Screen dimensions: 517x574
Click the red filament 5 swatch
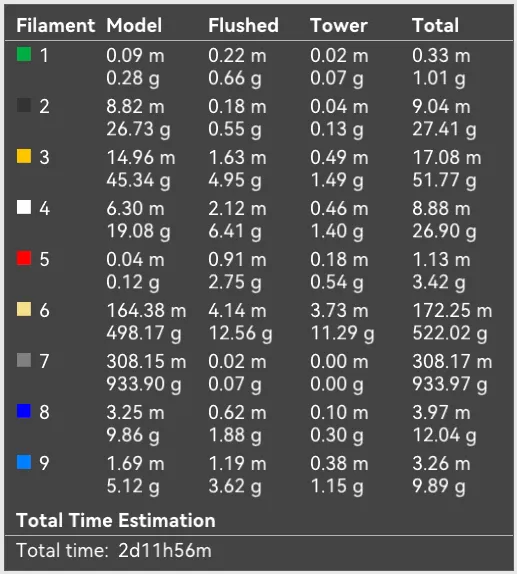(24, 258)
